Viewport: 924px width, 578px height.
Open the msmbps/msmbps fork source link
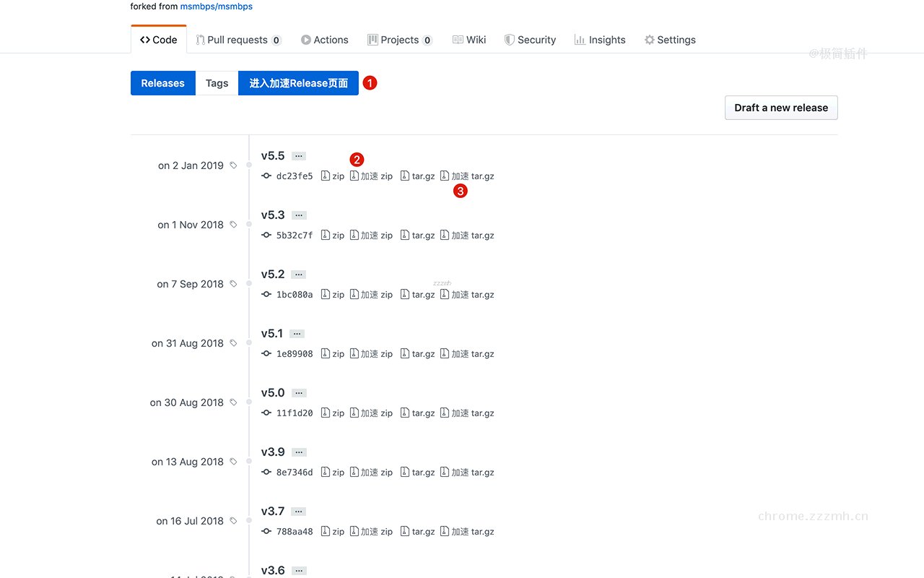(x=216, y=7)
